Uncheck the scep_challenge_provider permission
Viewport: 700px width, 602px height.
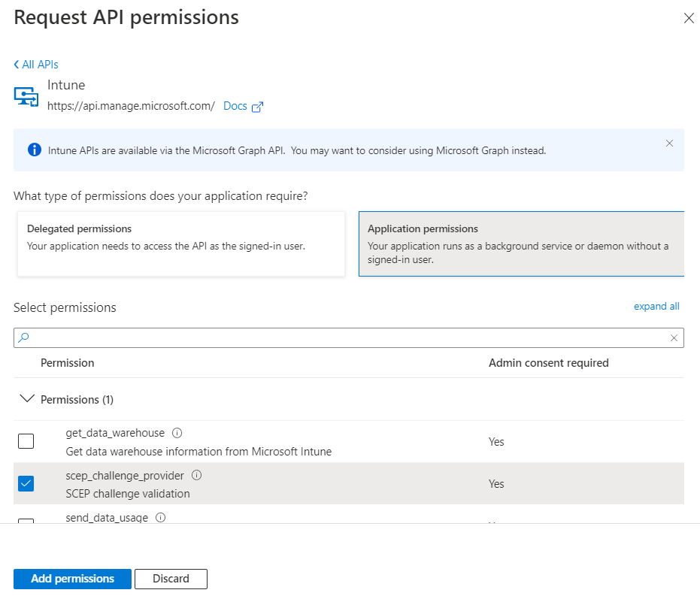[x=26, y=483]
